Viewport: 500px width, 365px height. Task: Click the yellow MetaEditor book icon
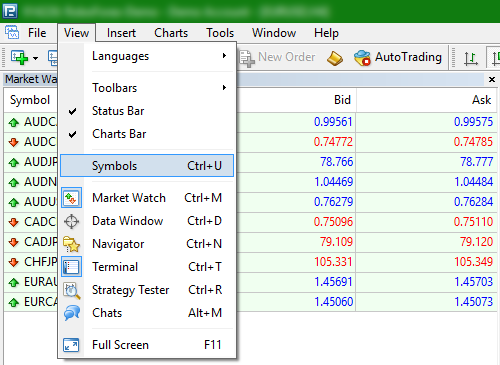(335, 58)
